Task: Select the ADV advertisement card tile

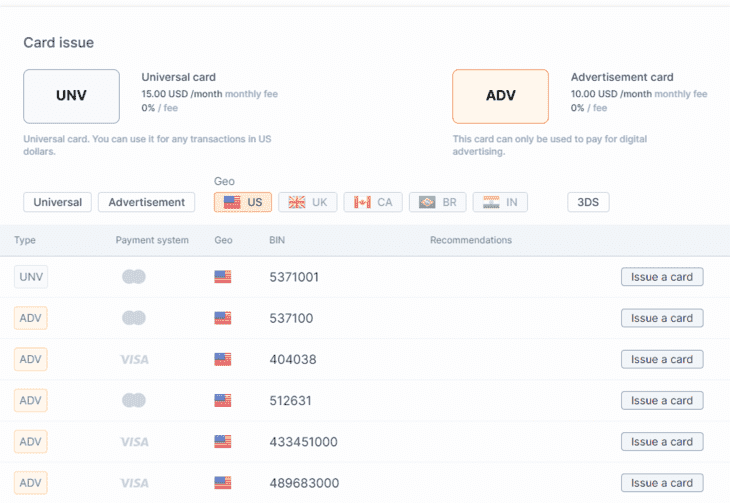Action: (x=500, y=96)
